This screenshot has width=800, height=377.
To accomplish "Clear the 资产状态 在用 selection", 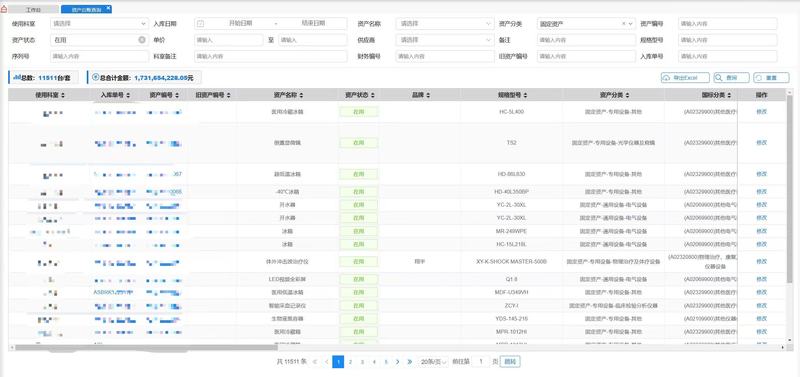I will point(142,40).
